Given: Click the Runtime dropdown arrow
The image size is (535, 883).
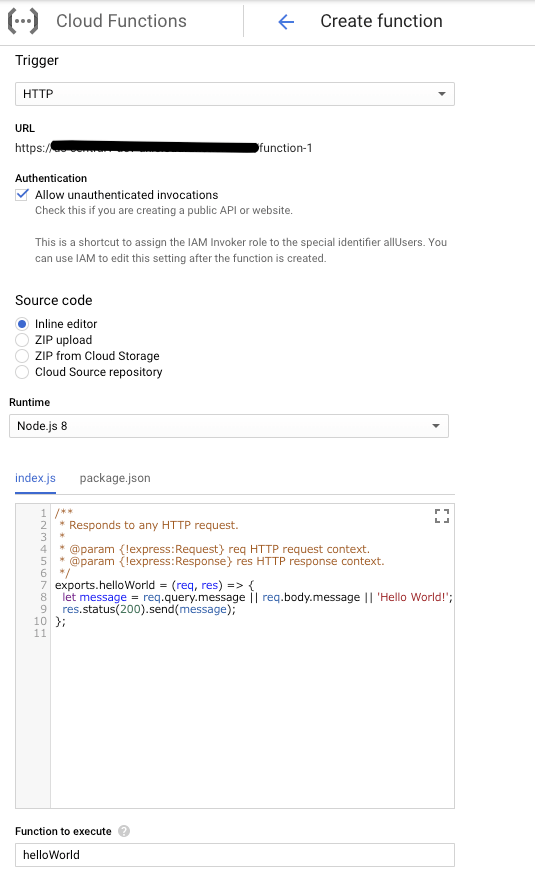Looking at the screenshot, I should click(436, 426).
